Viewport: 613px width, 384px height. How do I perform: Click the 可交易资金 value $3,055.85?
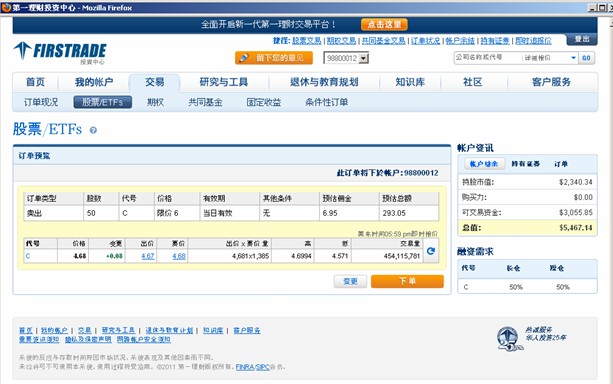point(576,213)
